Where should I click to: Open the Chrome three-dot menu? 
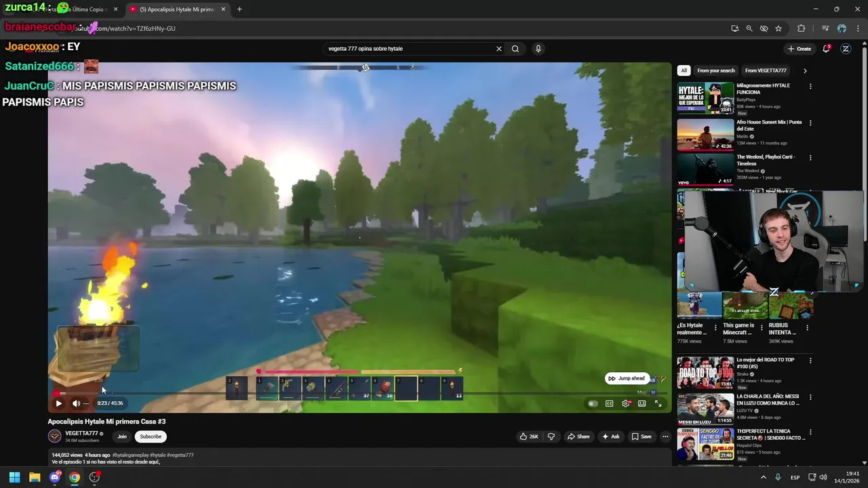(858, 28)
